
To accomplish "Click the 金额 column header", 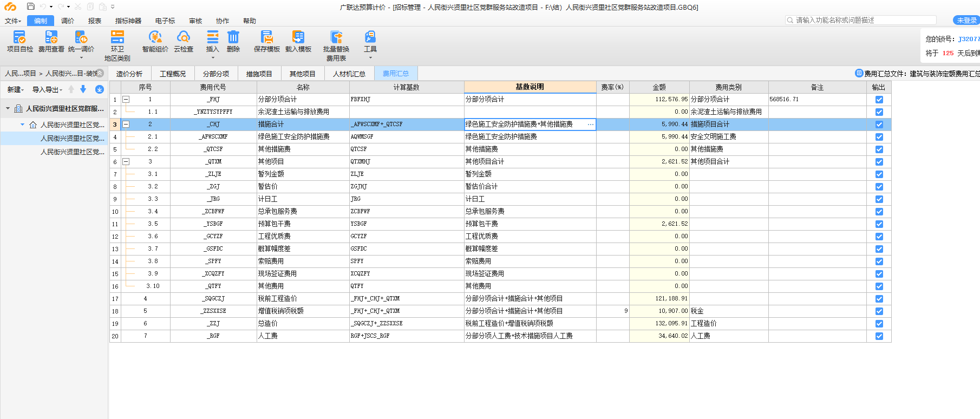I will [x=659, y=87].
